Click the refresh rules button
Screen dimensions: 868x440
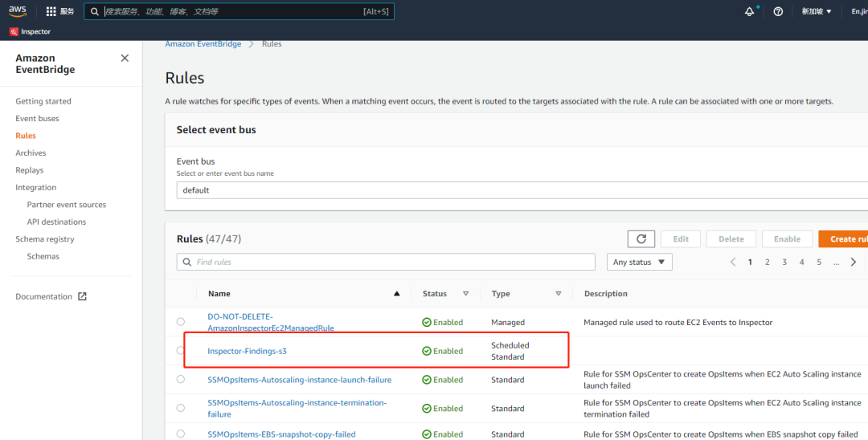pos(641,238)
